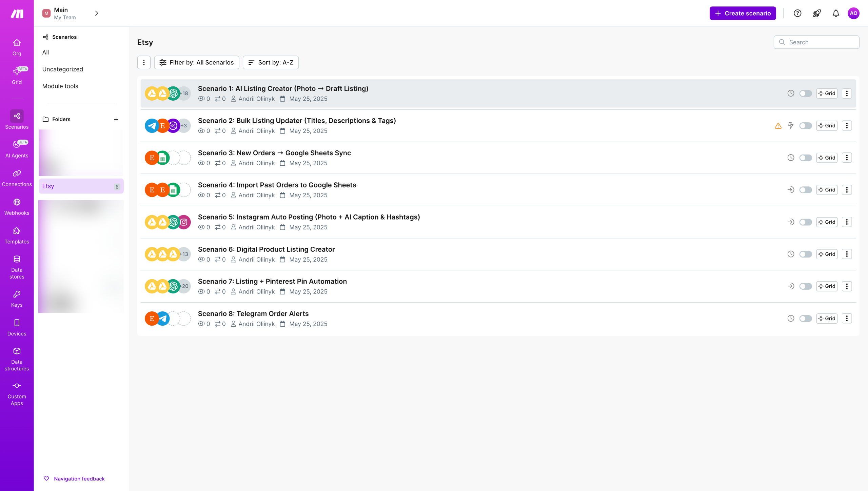Activate Scenario 8 Telegram Order Alerts switch
The height and width of the screenshot is (491, 868).
[x=805, y=319]
